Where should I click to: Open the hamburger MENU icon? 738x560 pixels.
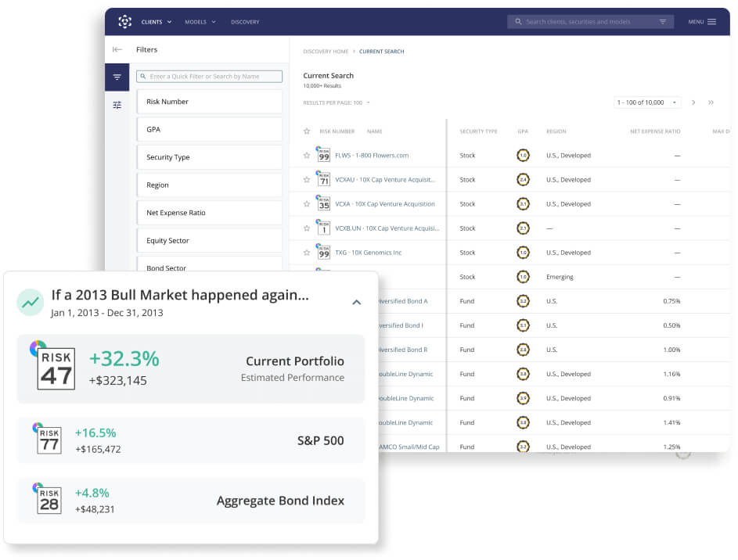(x=711, y=22)
